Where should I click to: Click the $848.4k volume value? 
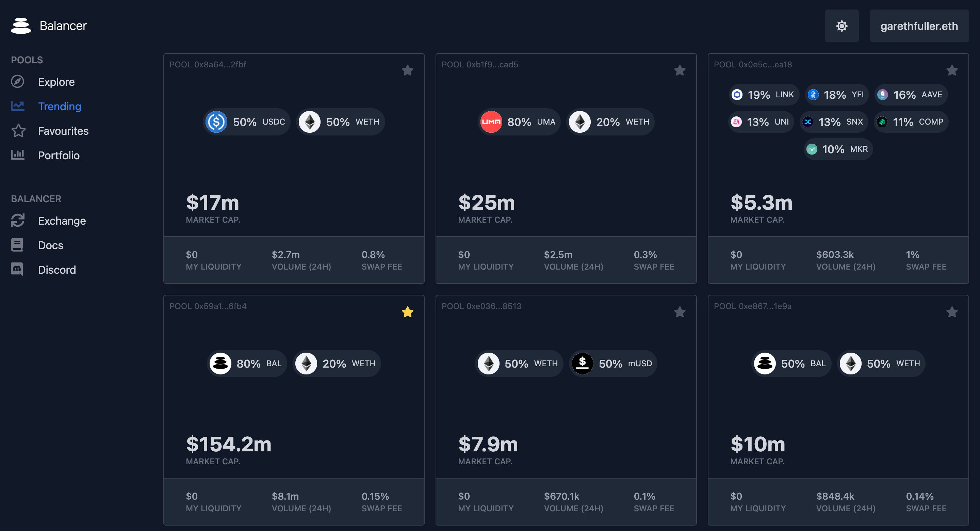point(835,496)
